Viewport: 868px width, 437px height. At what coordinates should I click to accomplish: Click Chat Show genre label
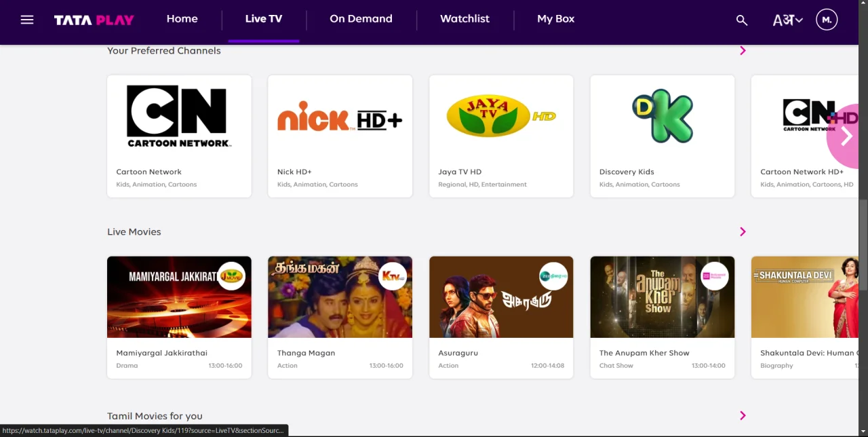(616, 366)
